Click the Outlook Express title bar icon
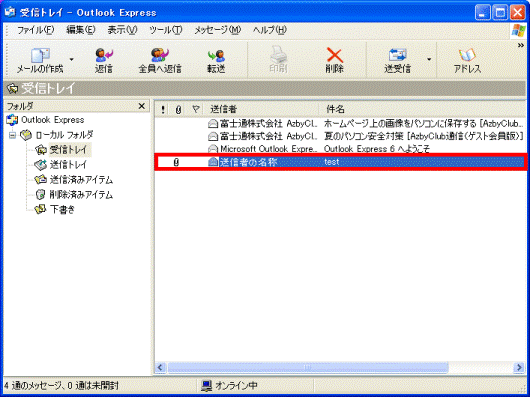 10,13
